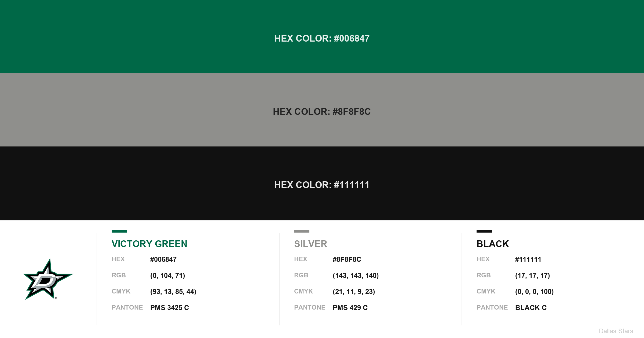Click the Dallas Stars logo

[48, 279]
